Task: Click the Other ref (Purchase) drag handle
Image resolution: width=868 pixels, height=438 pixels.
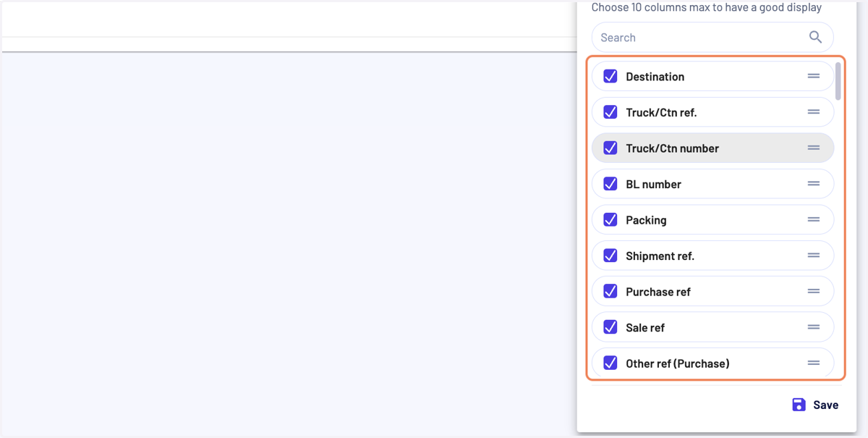Action: (x=814, y=363)
